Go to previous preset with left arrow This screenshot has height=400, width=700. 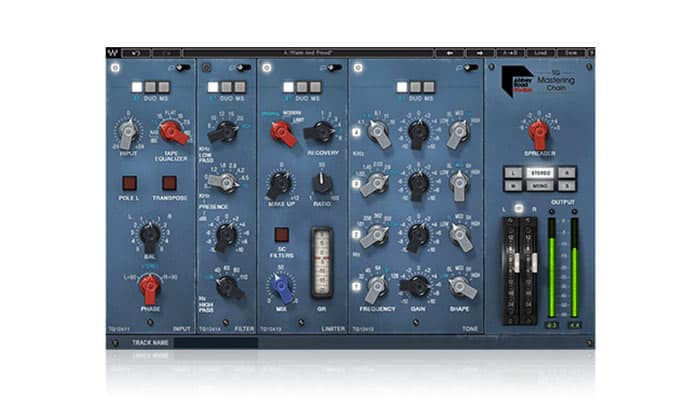tap(450, 53)
